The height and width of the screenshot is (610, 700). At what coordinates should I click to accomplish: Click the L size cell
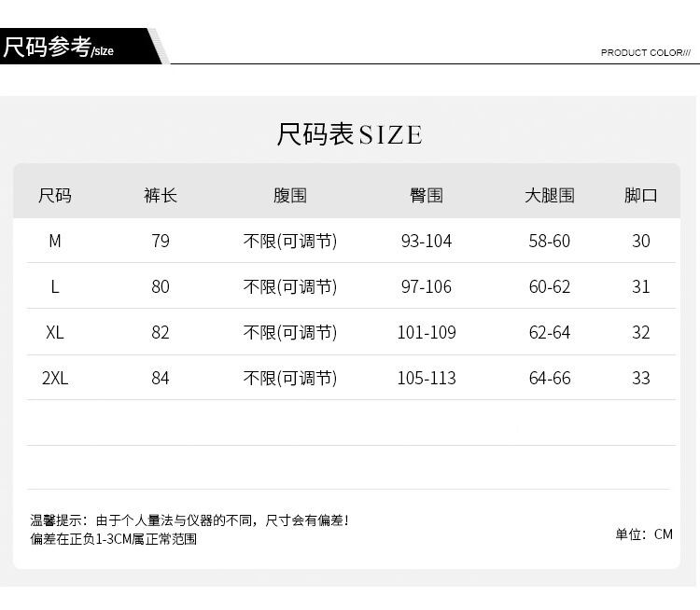click(x=55, y=286)
